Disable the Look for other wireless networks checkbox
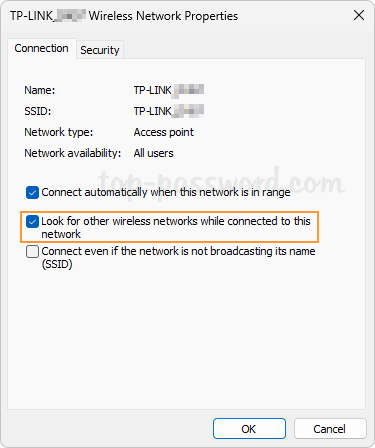This screenshot has height=448, width=375. (x=32, y=222)
